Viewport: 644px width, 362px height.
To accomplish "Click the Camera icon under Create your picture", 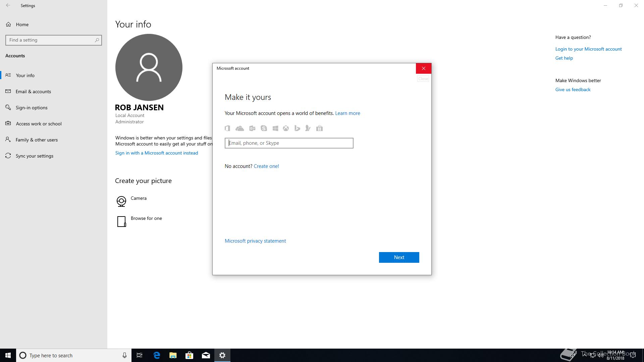I will pyautogui.click(x=121, y=201).
